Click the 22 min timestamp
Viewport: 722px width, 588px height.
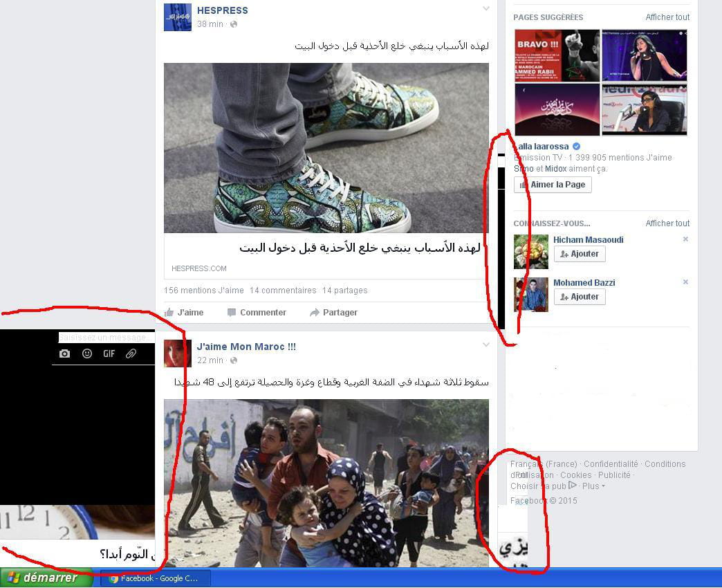tap(210, 360)
